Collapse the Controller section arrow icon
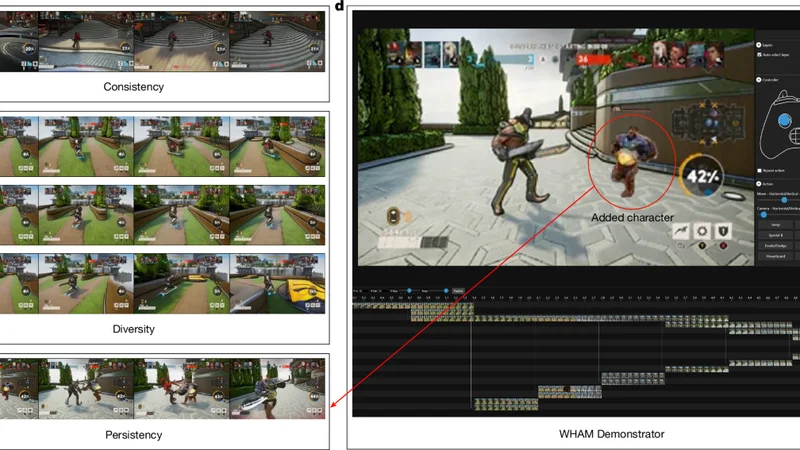This screenshot has width=800, height=450. pyautogui.click(x=759, y=80)
